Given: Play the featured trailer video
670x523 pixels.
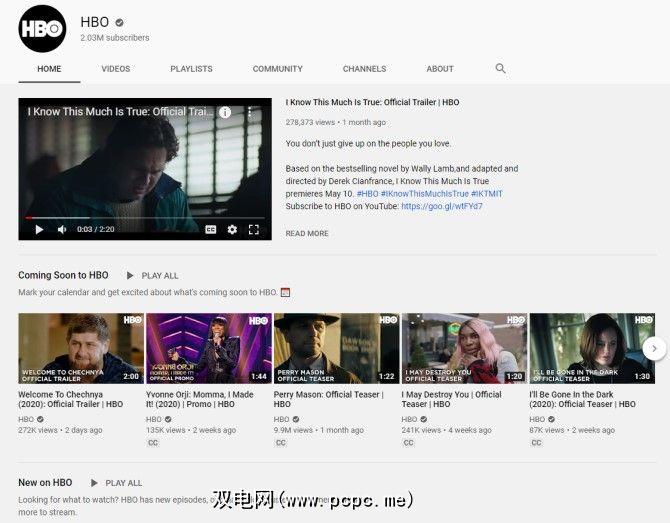Looking at the screenshot, I should tap(39, 230).
